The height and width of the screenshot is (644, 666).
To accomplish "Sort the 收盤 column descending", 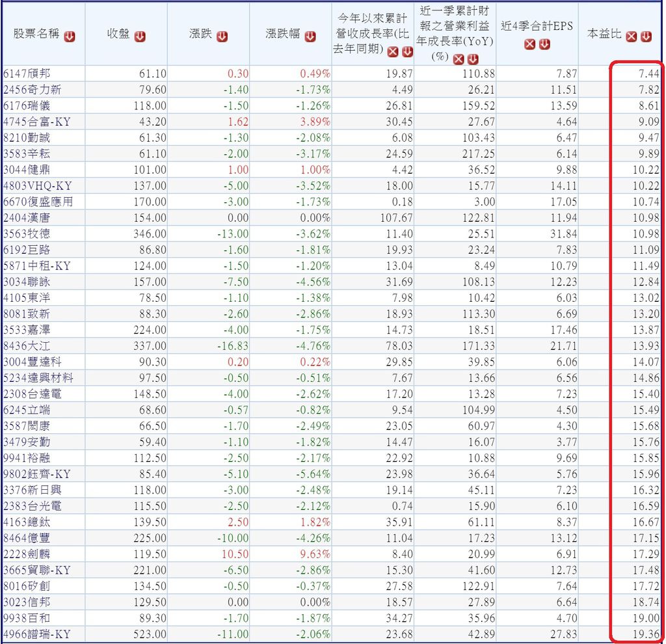I will (139, 36).
